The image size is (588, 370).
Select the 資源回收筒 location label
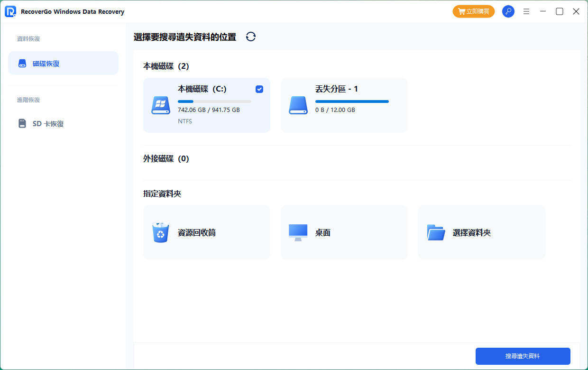click(x=197, y=233)
